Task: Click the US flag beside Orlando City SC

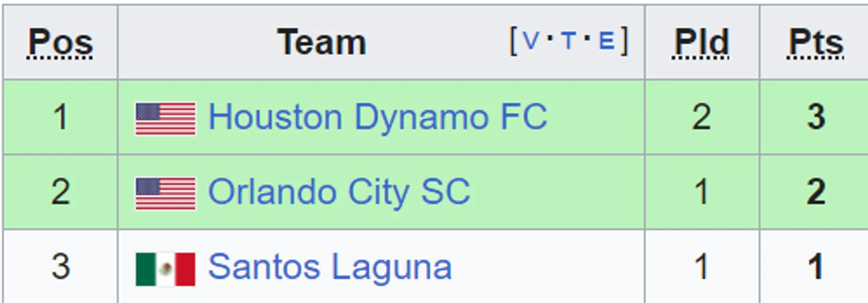Action: [165, 193]
